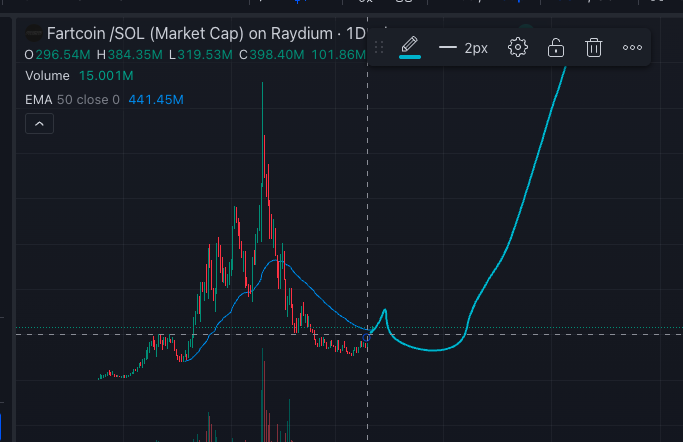683x442 pixels.
Task: Click the EMA value 441.45M
Action: (x=156, y=100)
